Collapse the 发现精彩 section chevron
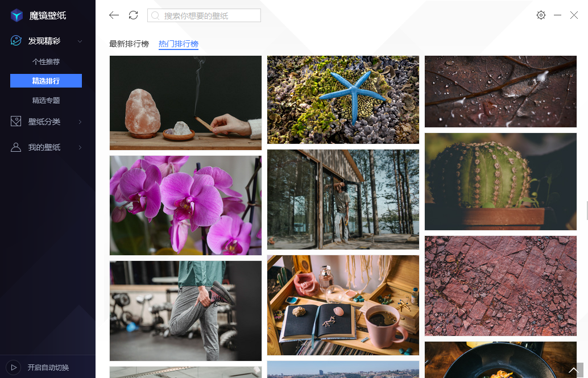 (80, 41)
